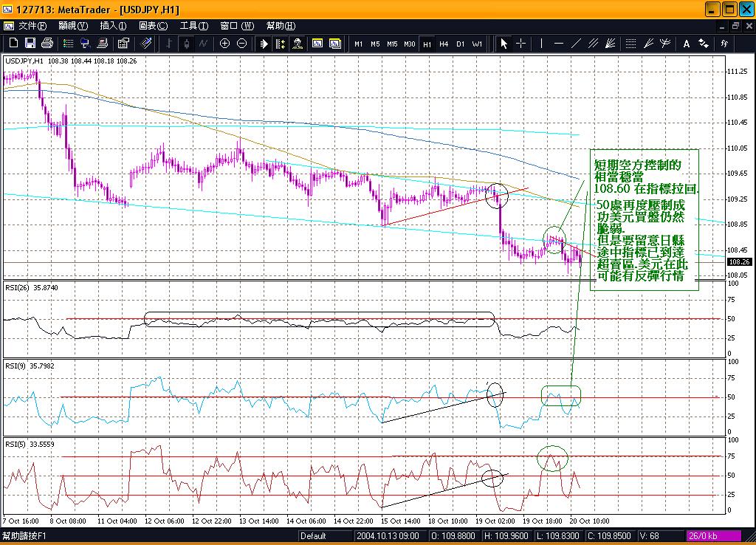Expand the 顯視(V) view menu

point(72,25)
